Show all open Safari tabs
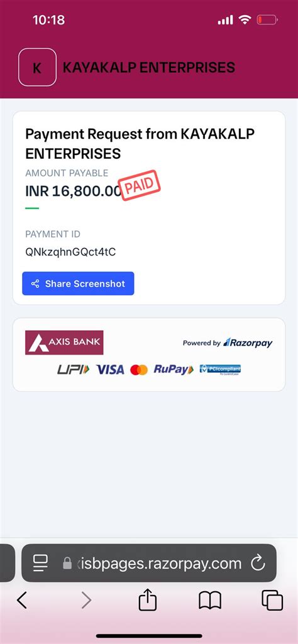The width and height of the screenshot is (298, 644). tap(272, 601)
